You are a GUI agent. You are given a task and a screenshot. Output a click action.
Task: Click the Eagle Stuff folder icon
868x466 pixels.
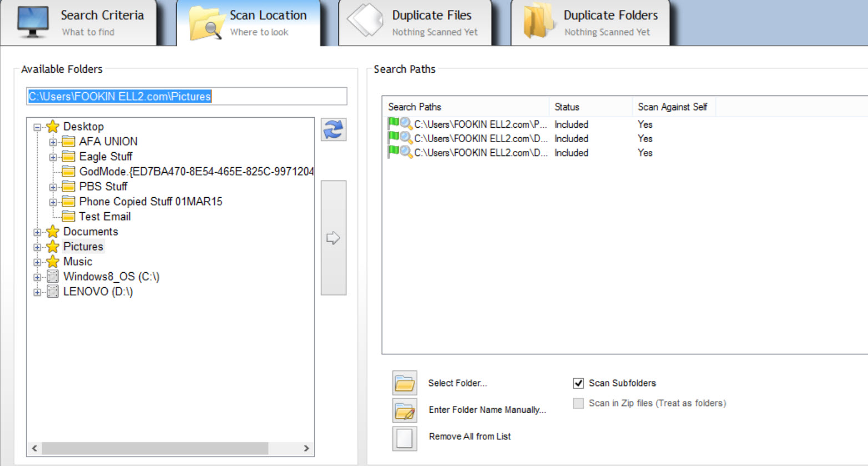(x=68, y=157)
